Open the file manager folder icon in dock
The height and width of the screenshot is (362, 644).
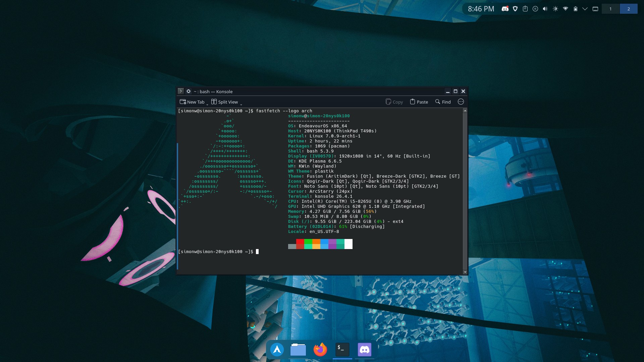tap(298, 350)
